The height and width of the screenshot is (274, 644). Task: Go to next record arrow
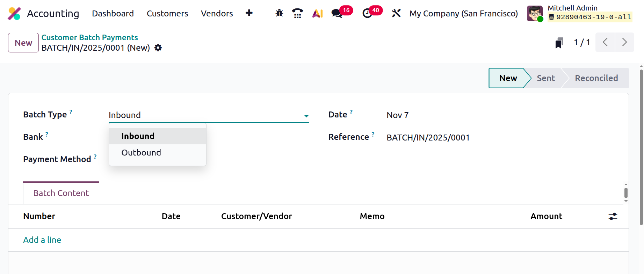click(624, 42)
